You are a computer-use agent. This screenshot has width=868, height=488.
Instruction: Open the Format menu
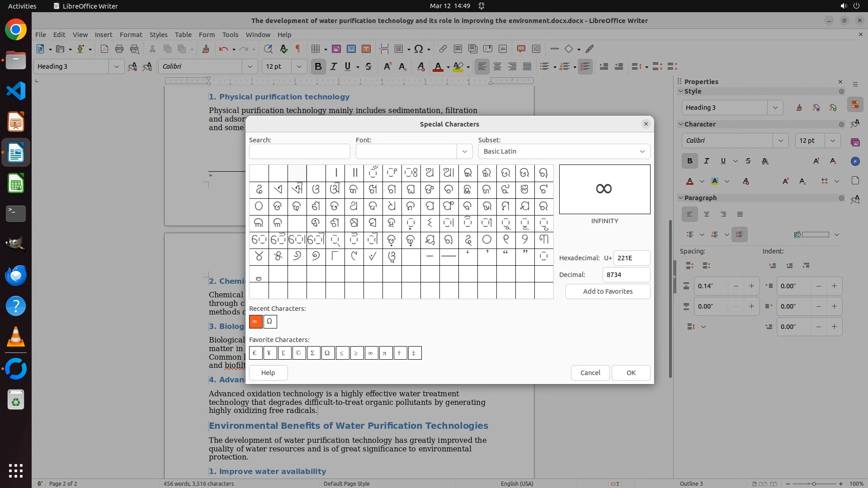[131, 34]
